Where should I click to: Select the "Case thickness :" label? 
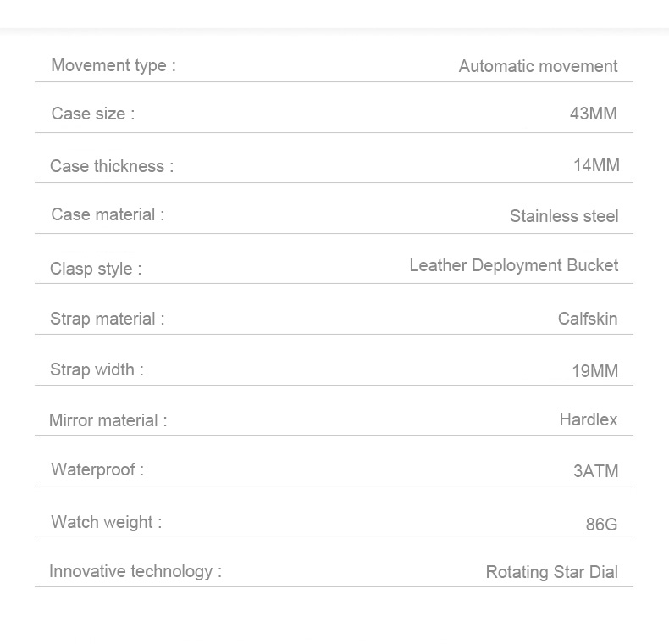coord(112,166)
